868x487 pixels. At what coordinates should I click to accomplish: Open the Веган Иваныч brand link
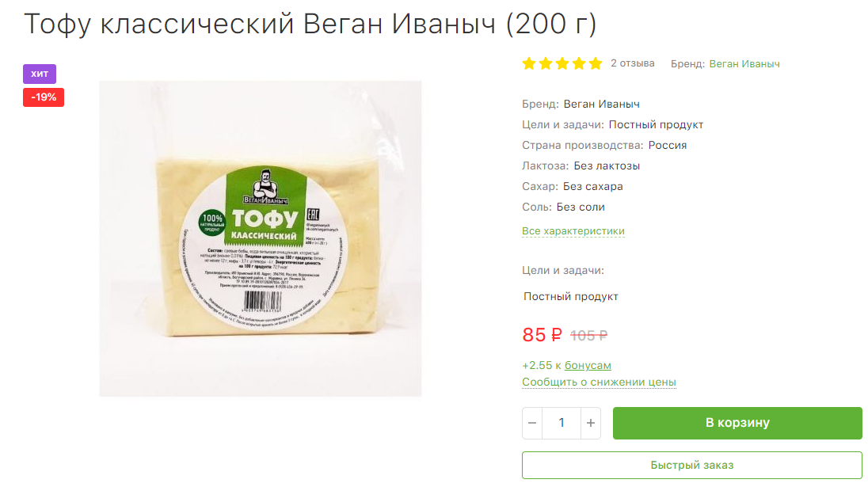click(744, 64)
